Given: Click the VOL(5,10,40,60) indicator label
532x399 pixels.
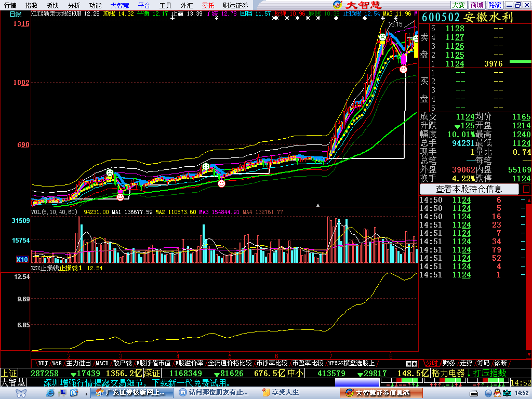Looking at the screenshot, I should click(54, 212).
